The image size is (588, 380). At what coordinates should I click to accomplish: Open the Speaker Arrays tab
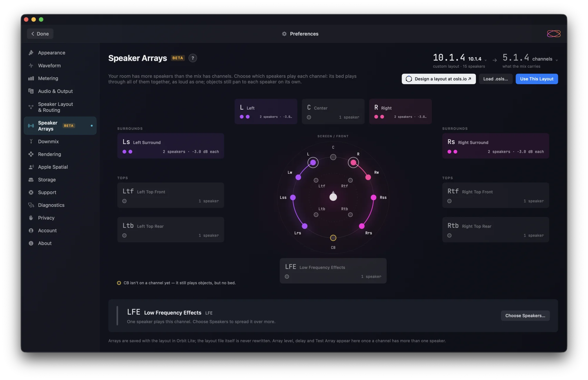coord(60,126)
